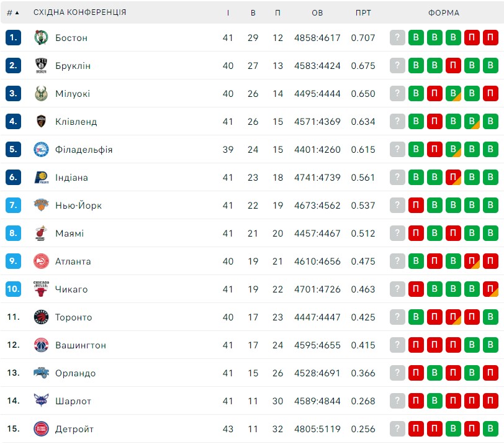Click the ФОРМА column header

click(x=444, y=13)
